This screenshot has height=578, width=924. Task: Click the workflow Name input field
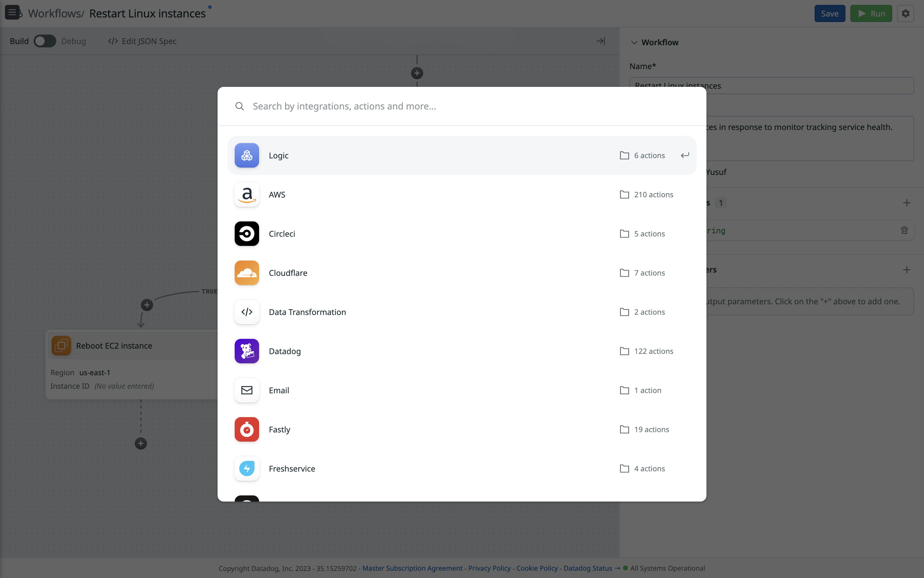[x=771, y=86]
